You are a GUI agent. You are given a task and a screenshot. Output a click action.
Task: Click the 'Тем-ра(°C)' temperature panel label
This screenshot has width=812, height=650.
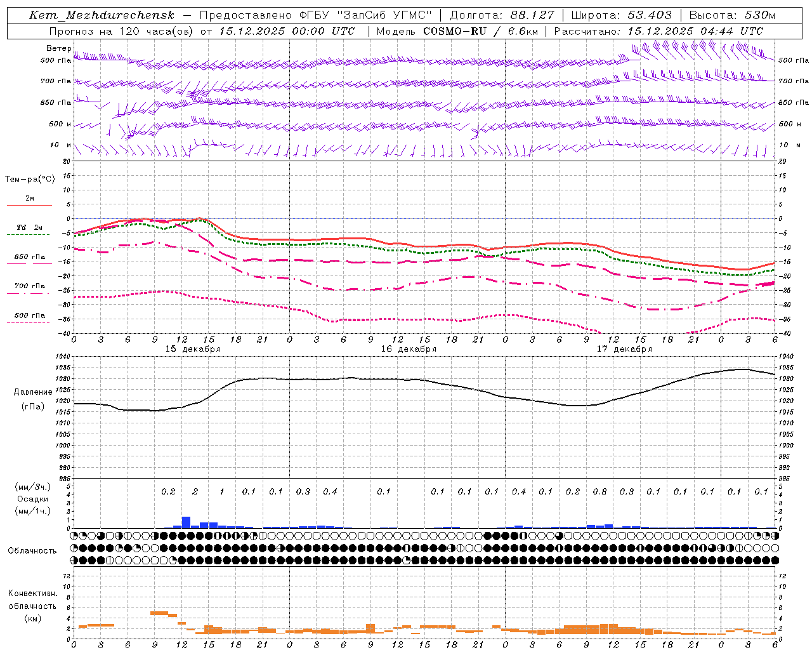click(x=30, y=179)
